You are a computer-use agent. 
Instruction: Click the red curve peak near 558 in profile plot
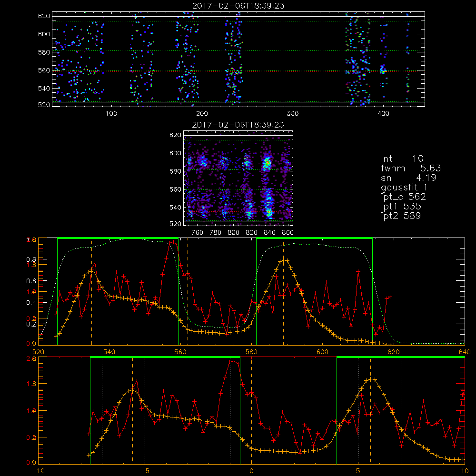tap(173, 242)
